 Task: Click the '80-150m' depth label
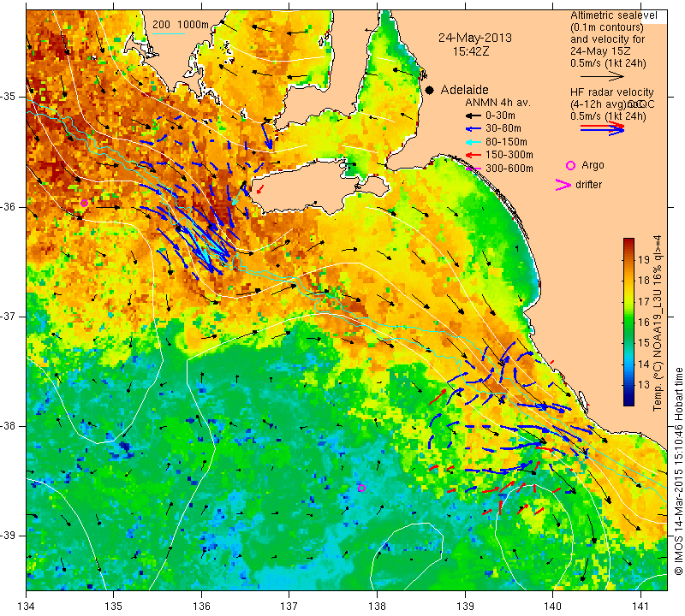506,142
